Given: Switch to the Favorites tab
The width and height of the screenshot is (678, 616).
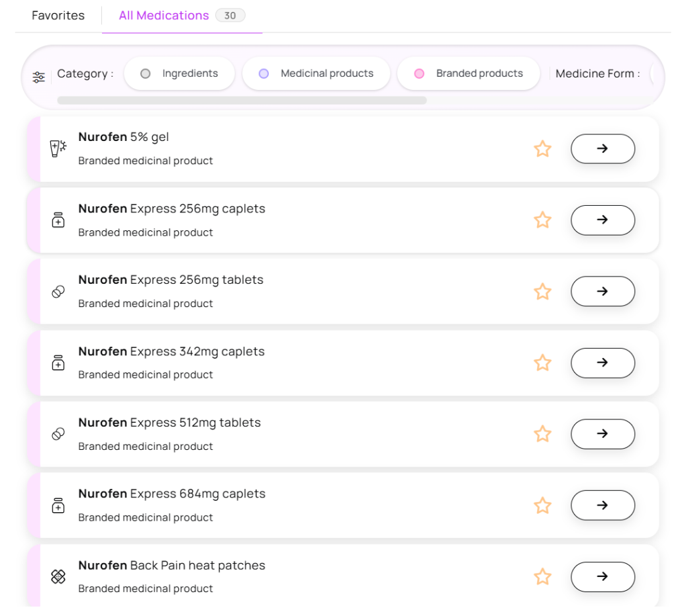Looking at the screenshot, I should point(58,16).
